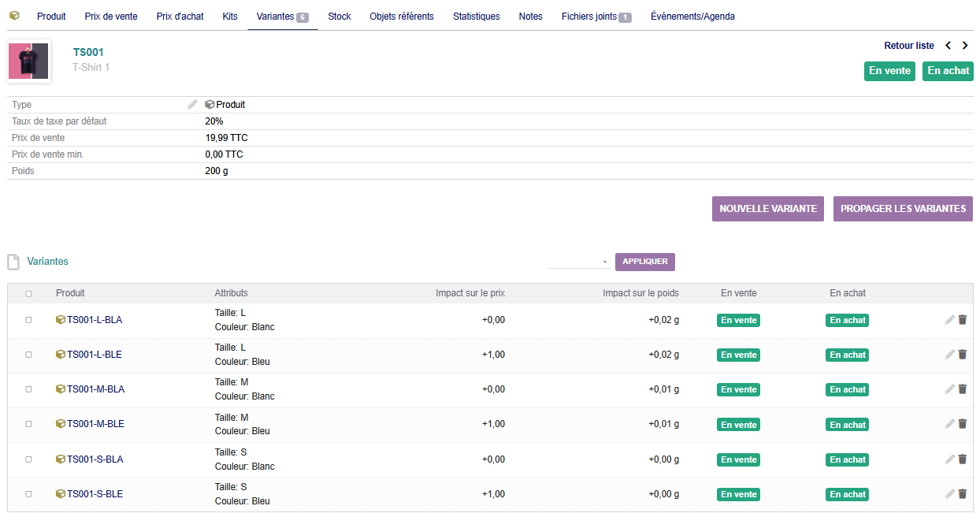Open the Prix de vente tab
The width and height of the screenshot is (980, 517).
coord(111,17)
